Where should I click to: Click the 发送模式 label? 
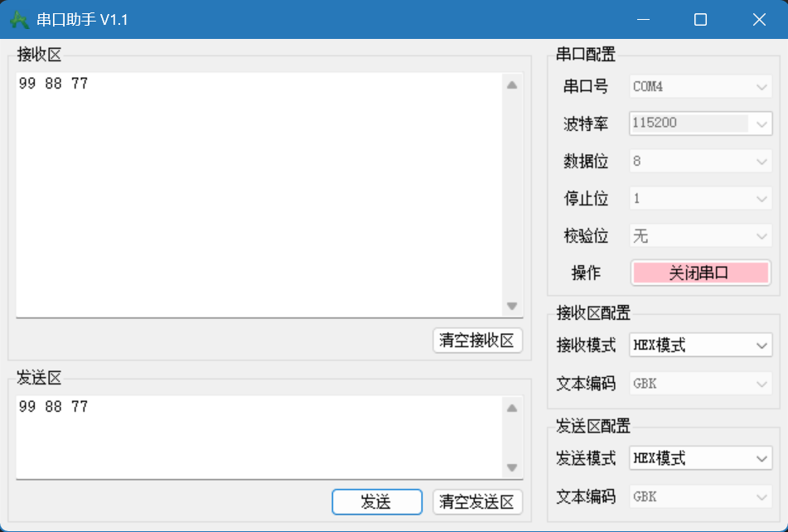tap(586, 458)
